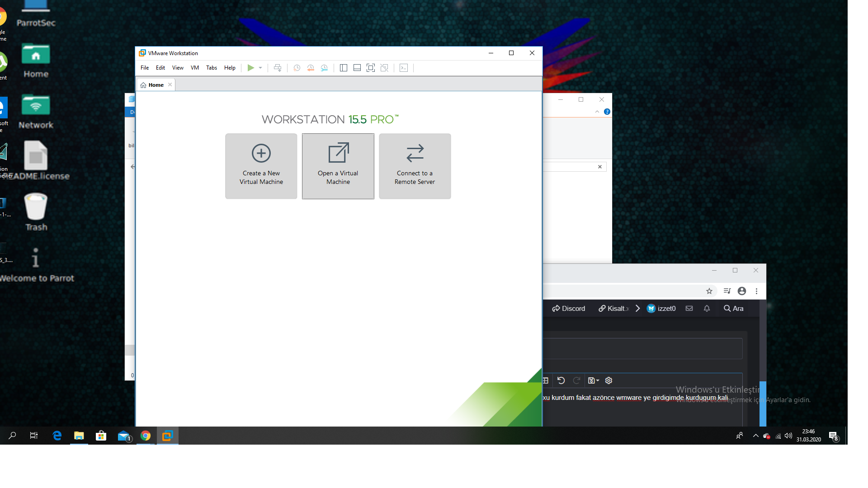868x488 pixels.
Task: Open the Action Center notifications icon
Action: (x=834, y=436)
